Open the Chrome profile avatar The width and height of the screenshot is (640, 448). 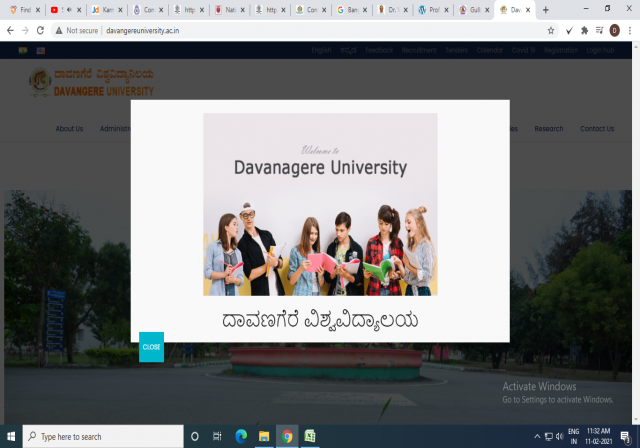(x=614, y=31)
